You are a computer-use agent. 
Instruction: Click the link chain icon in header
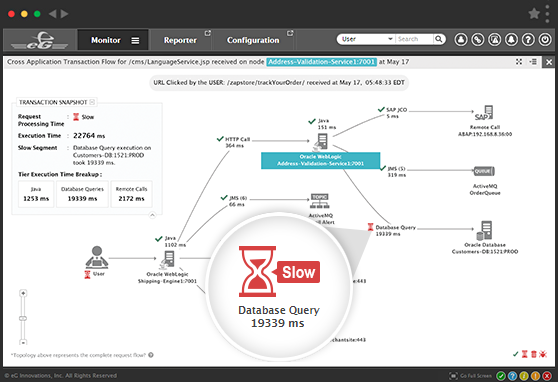[478, 39]
